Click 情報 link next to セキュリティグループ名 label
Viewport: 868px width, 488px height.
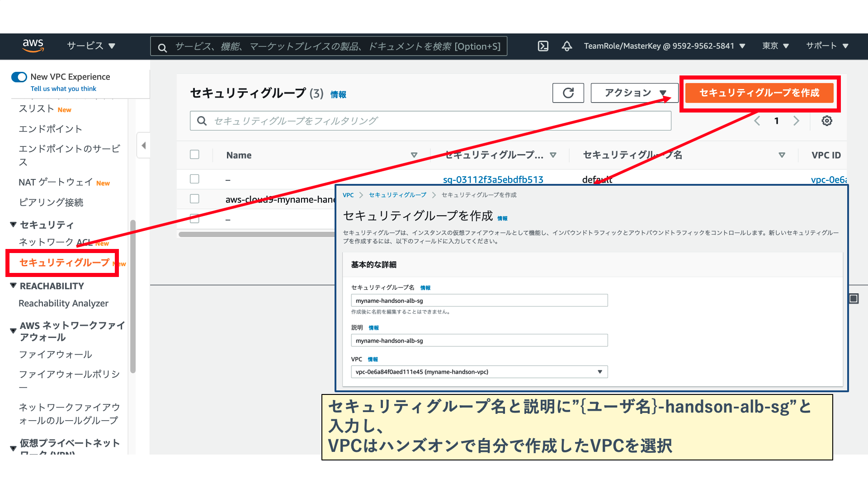click(x=425, y=288)
